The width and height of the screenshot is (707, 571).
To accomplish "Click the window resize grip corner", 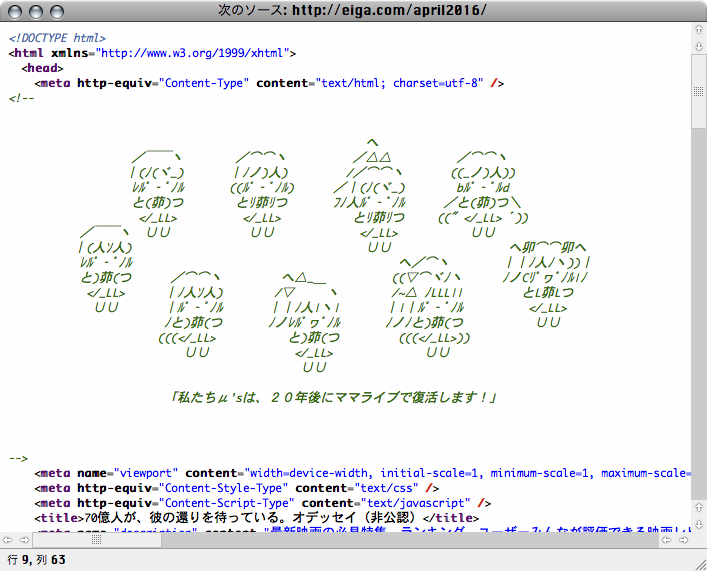I will [x=700, y=564].
